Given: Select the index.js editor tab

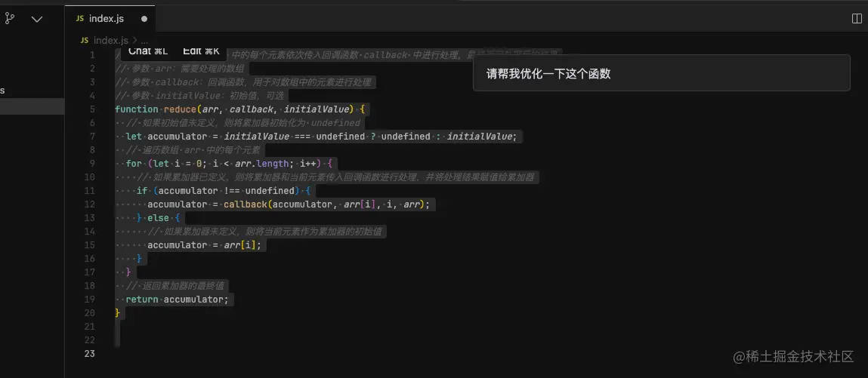Looking at the screenshot, I should click(x=110, y=18).
